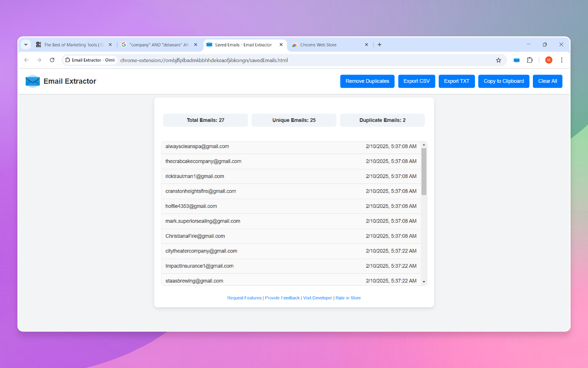
Task: Switch to the Chrome Web Store tab
Action: [330, 45]
